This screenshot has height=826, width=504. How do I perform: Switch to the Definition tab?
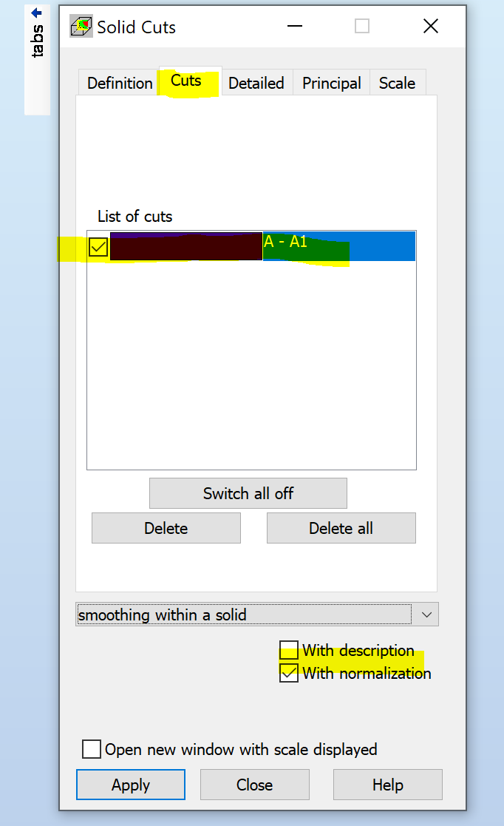(120, 83)
